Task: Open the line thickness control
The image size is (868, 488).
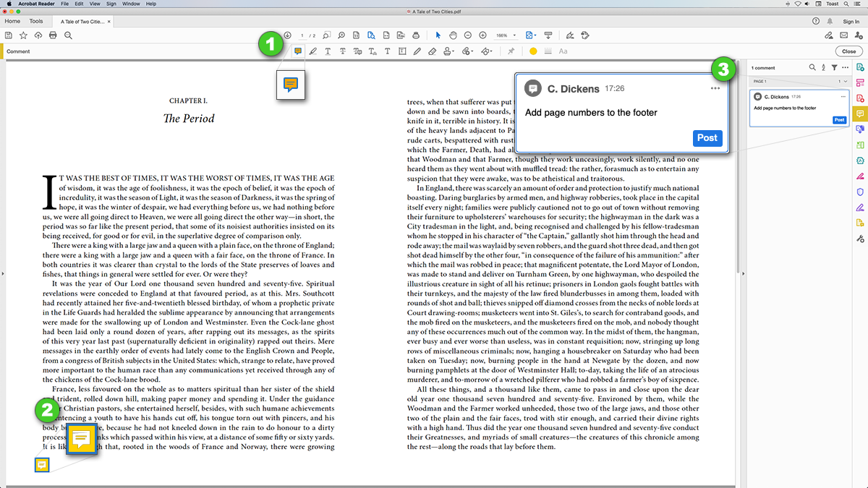Action: coord(548,51)
